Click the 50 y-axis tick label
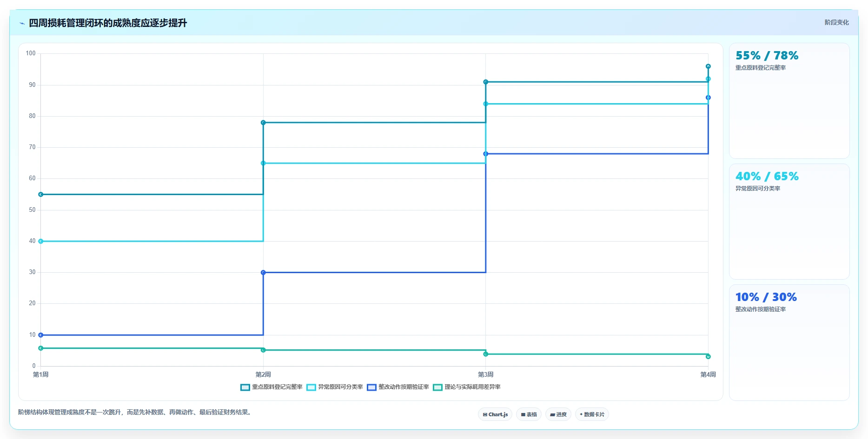Image resolution: width=868 pixels, height=439 pixels. click(x=32, y=210)
